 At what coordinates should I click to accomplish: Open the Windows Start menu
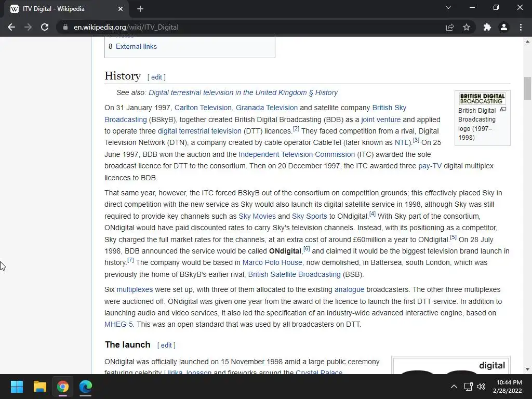pyautogui.click(x=17, y=387)
